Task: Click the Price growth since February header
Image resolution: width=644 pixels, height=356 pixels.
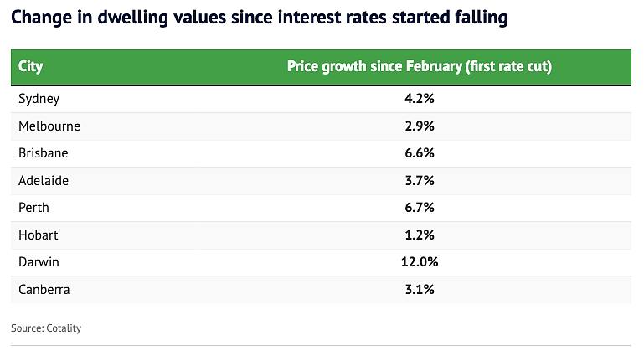Action: [x=419, y=66]
